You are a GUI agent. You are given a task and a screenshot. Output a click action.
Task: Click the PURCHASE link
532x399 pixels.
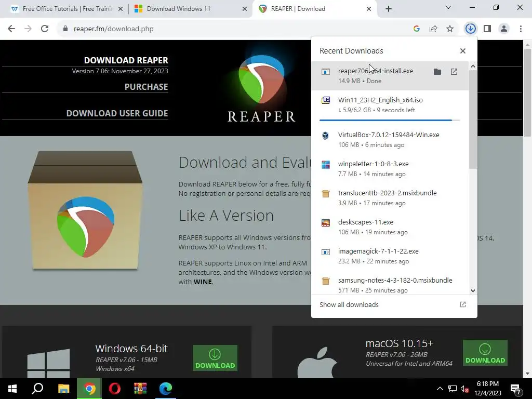tap(146, 87)
